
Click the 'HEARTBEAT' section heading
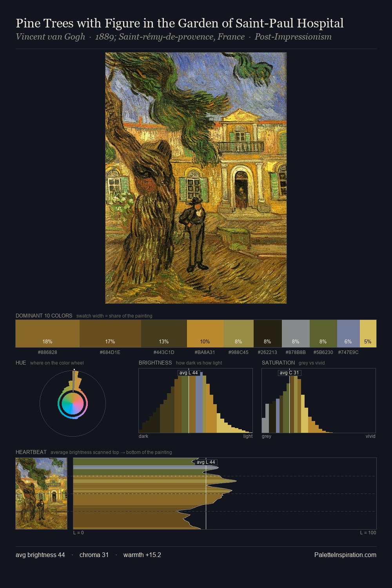31,452
